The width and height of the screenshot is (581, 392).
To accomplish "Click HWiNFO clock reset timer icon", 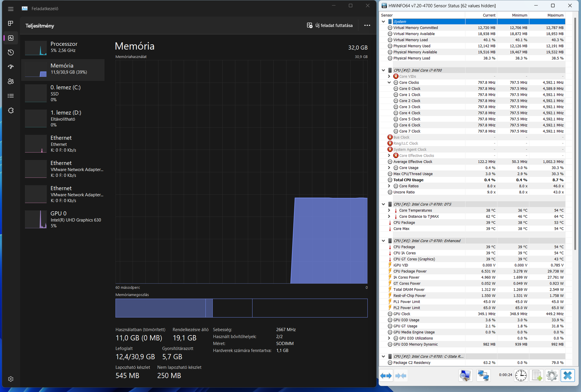I will point(521,376).
